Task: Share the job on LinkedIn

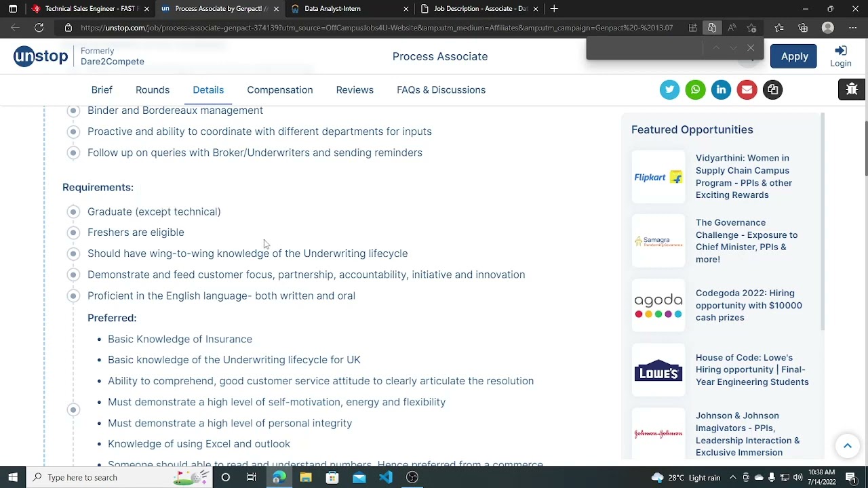Action: point(721,89)
